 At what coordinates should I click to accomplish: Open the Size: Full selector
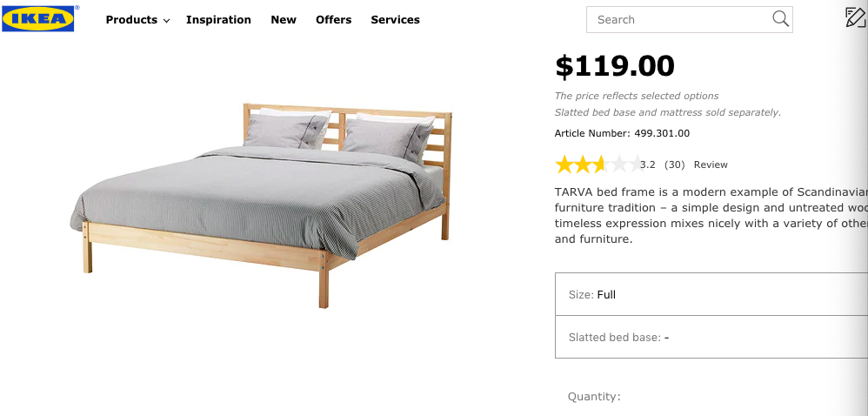coord(711,294)
